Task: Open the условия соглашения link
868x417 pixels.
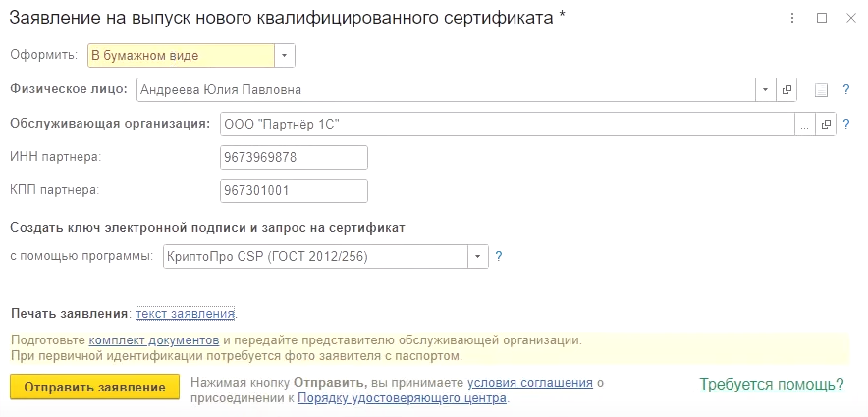Action: (x=530, y=383)
